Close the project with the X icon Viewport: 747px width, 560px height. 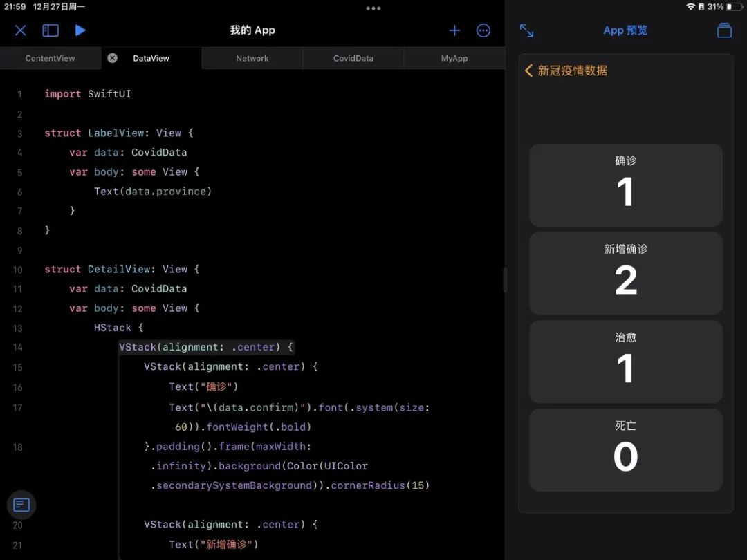pyautogui.click(x=21, y=30)
